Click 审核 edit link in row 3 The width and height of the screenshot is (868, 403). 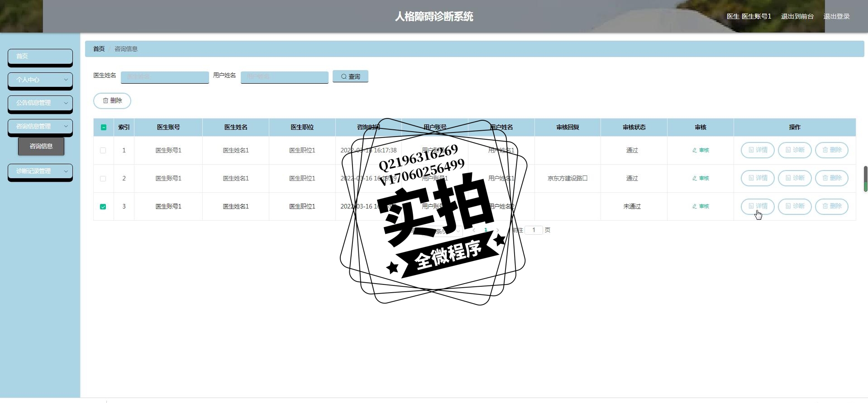pyautogui.click(x=701, y=206)
